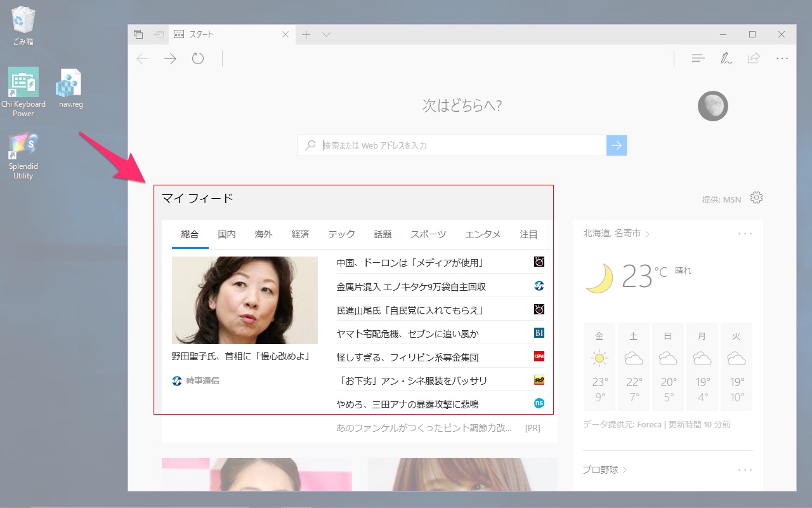Switch to the 経済 tab
The image size is (812, 508).
pyautogui.click(x=300, y=234)
